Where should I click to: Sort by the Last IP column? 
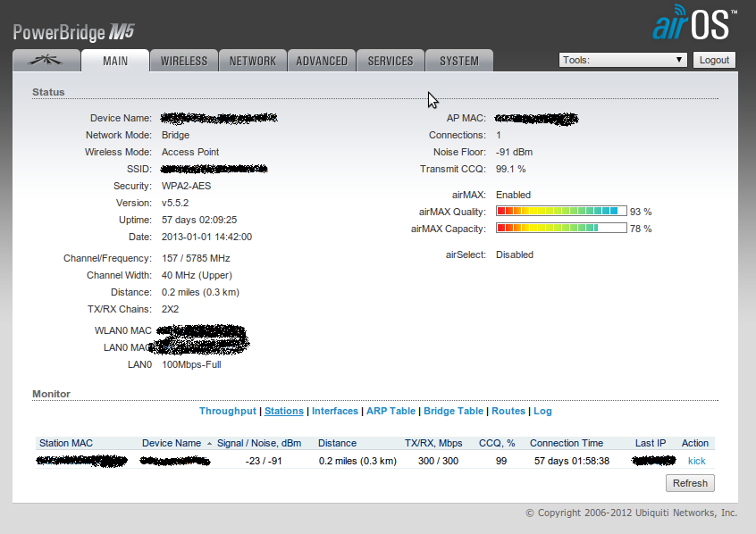point(651,444)
